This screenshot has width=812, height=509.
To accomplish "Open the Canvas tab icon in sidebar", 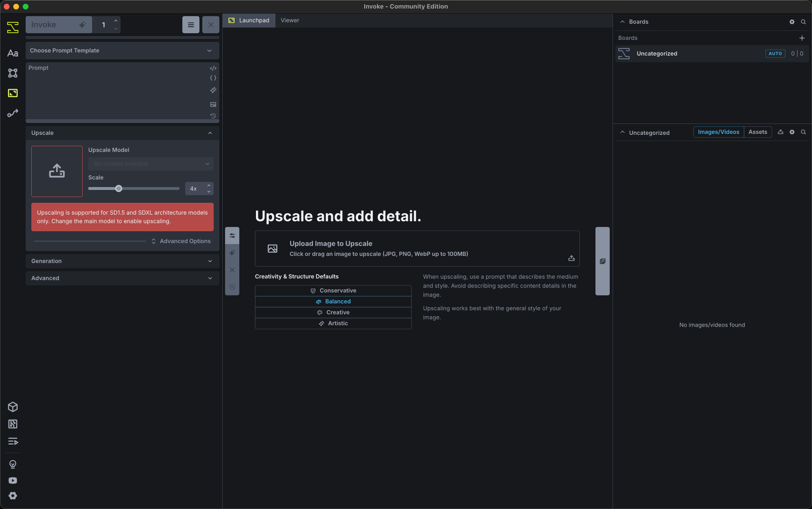I will (13, 73).
